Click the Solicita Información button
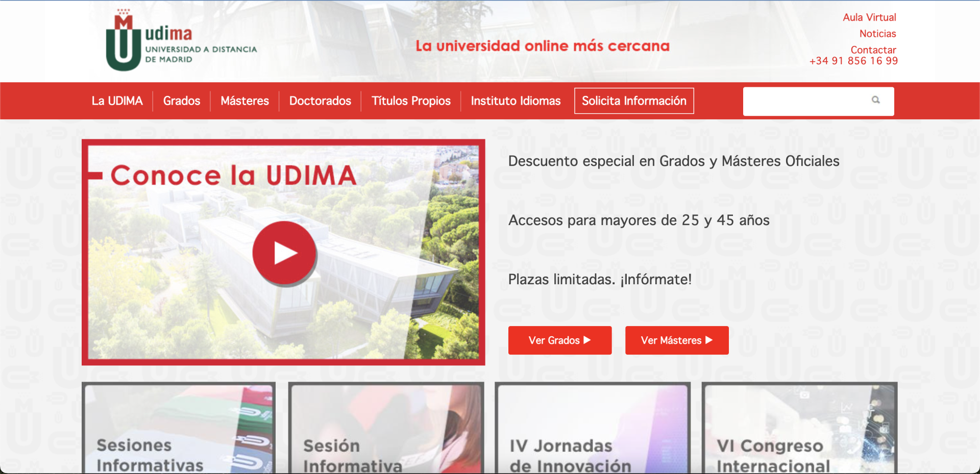Viewport: 980px width, 474px height. tap(634, 101)
